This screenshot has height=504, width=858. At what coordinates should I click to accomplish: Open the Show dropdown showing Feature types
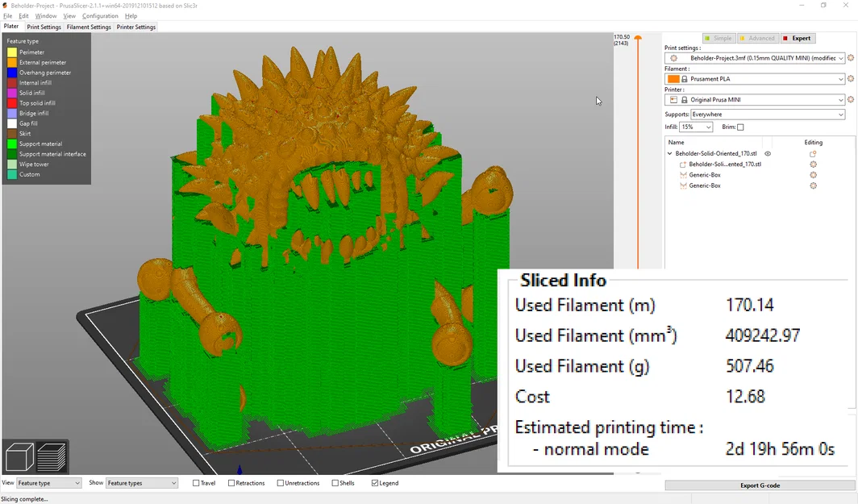click(142, 483)
